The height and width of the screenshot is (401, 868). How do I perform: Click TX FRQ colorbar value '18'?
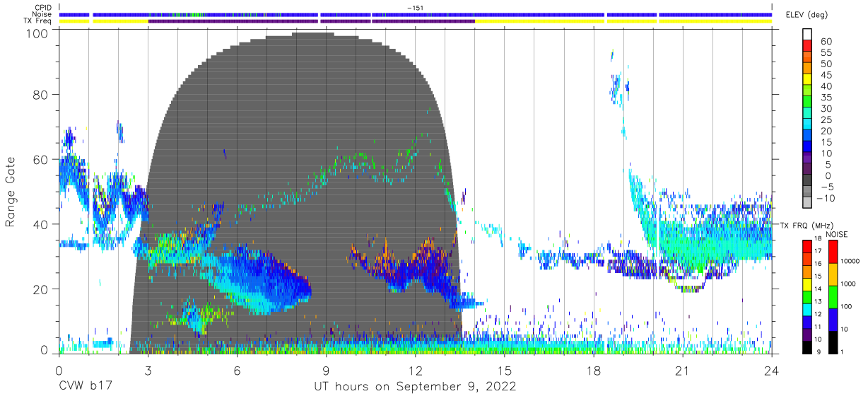818,238
